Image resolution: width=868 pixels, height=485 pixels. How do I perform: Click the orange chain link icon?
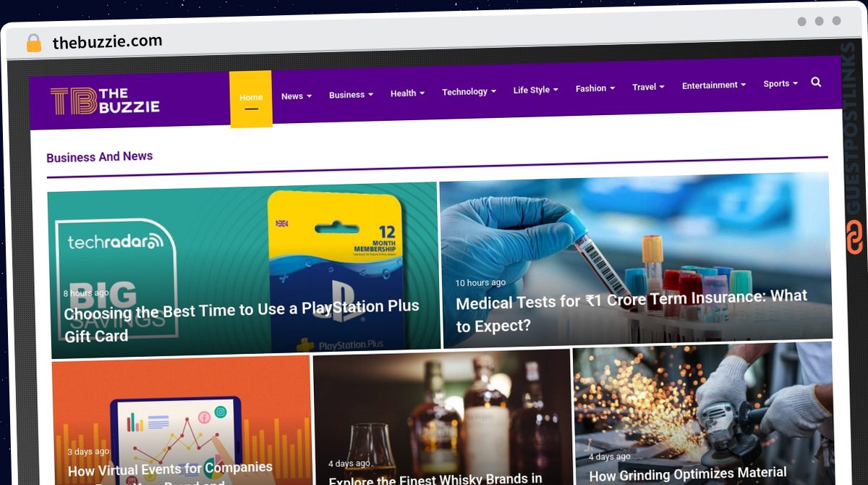[854, 237]
